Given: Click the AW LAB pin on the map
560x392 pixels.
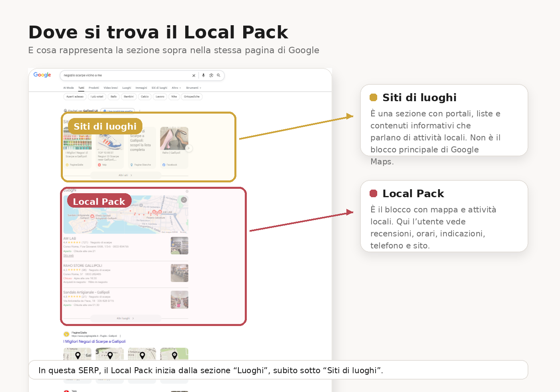Looking at the screenshot, I should 160,212.
